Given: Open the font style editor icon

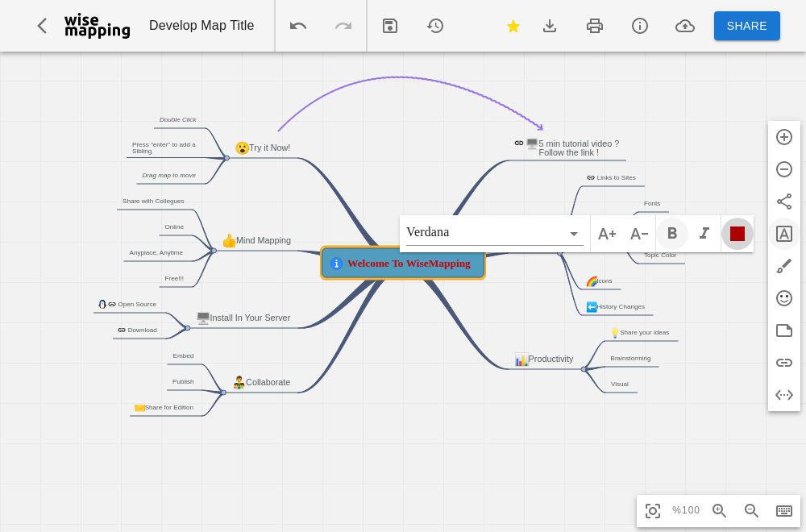Looking at the screenshot, I should (x=784, y=234).
